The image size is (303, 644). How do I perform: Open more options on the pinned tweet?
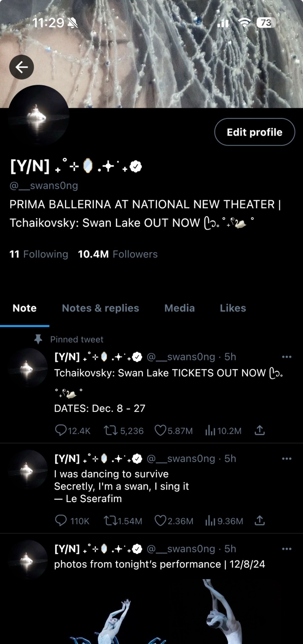[x=287, y=357]
